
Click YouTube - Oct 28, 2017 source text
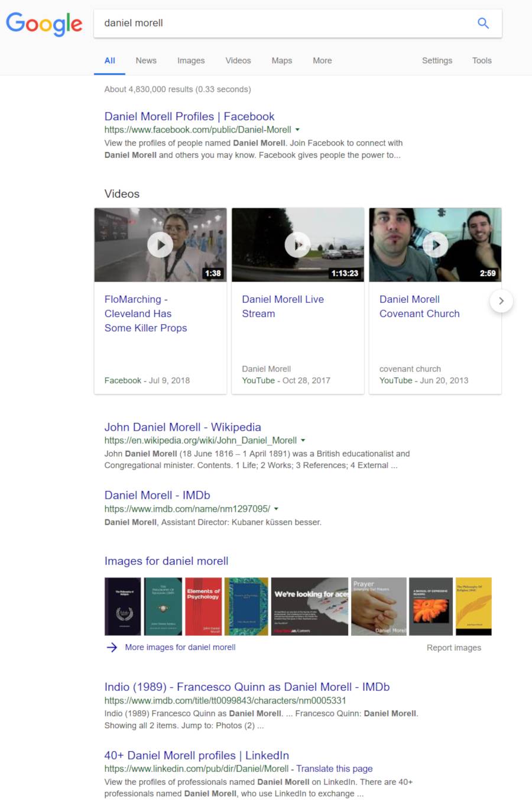[x=286, y=380]
